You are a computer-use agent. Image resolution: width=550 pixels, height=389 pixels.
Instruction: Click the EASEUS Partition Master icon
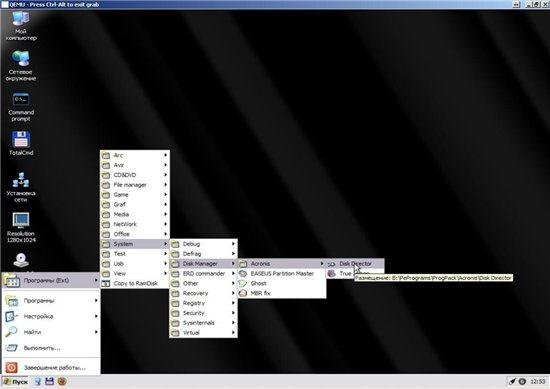(x=243, y=273)
